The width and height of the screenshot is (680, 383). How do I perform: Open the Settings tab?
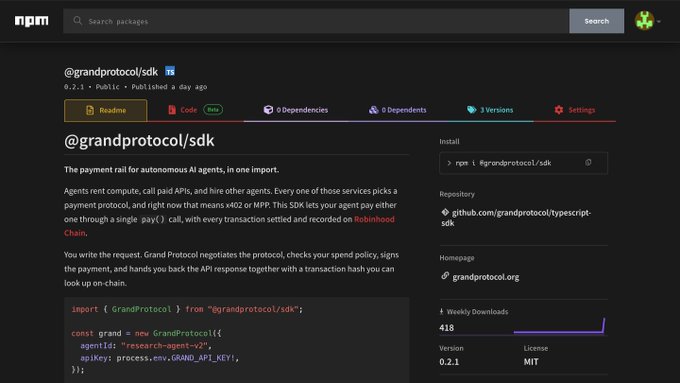pos(575,110)
